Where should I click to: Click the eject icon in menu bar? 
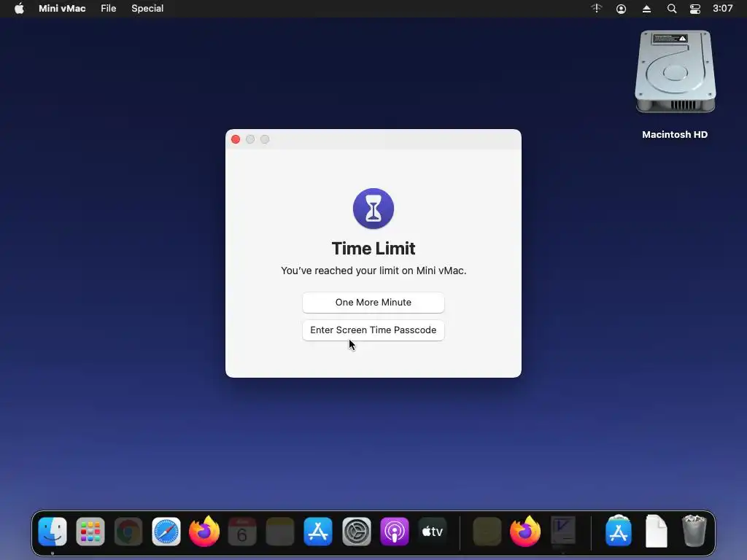click(646, 9)
